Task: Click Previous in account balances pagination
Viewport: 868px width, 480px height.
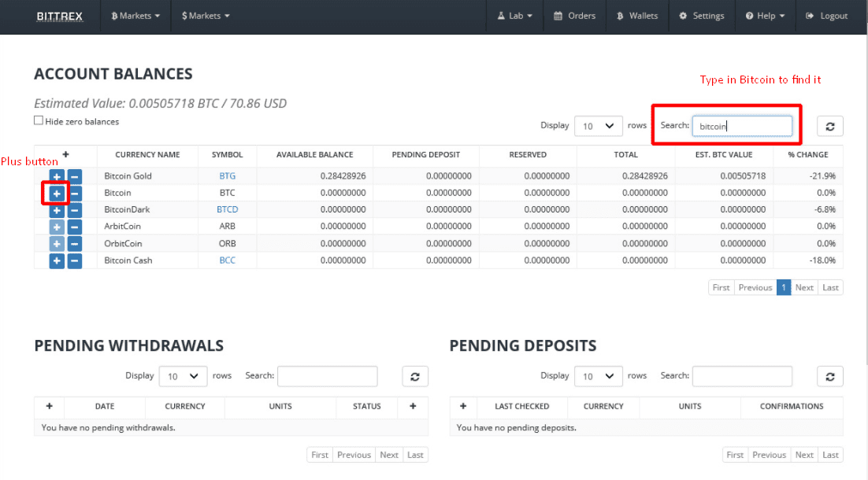Action: (x=755, y=287)
